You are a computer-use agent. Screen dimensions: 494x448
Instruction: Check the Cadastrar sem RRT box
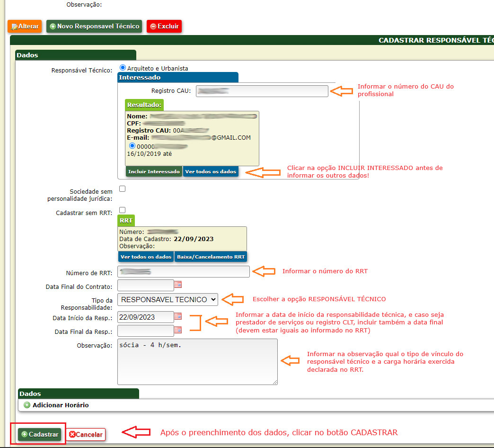123,210
